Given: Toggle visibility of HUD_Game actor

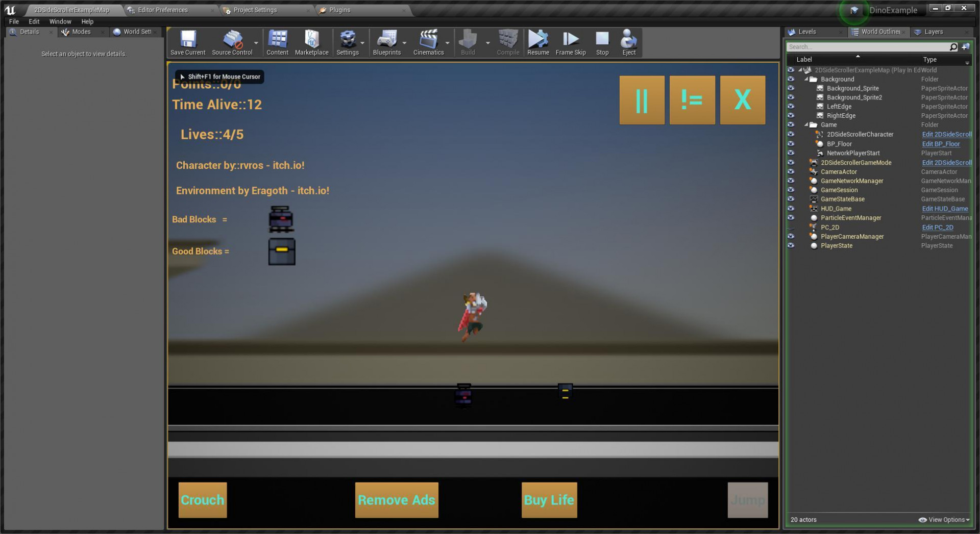Looking at the screenshot, I should click(791, 209).
